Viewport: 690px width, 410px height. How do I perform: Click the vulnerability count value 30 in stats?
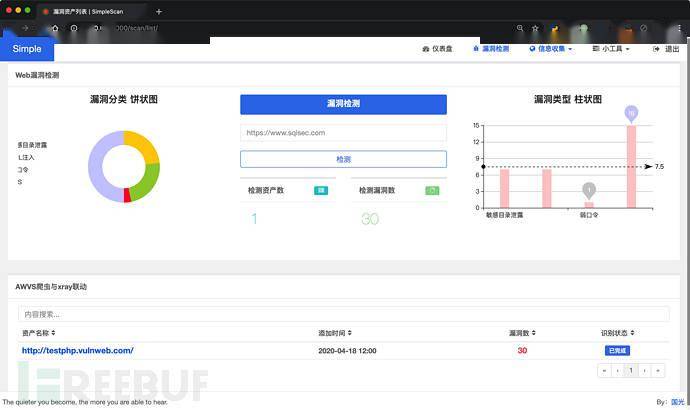tap(370, 219)
